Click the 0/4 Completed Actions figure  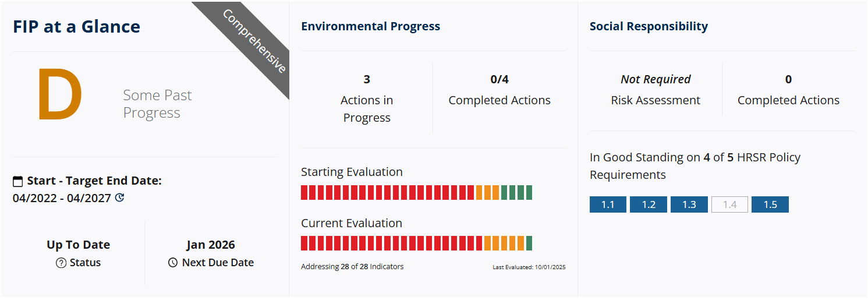pos(499,79)
